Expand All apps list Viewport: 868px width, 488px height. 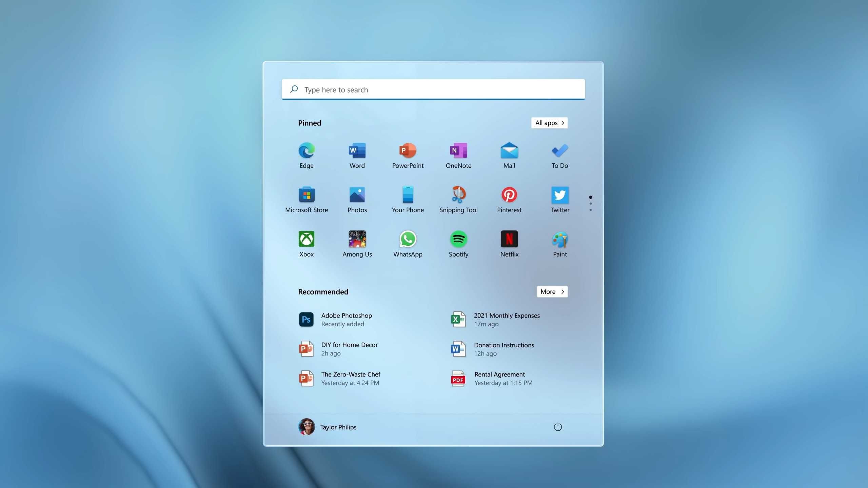tap(549, 123)
